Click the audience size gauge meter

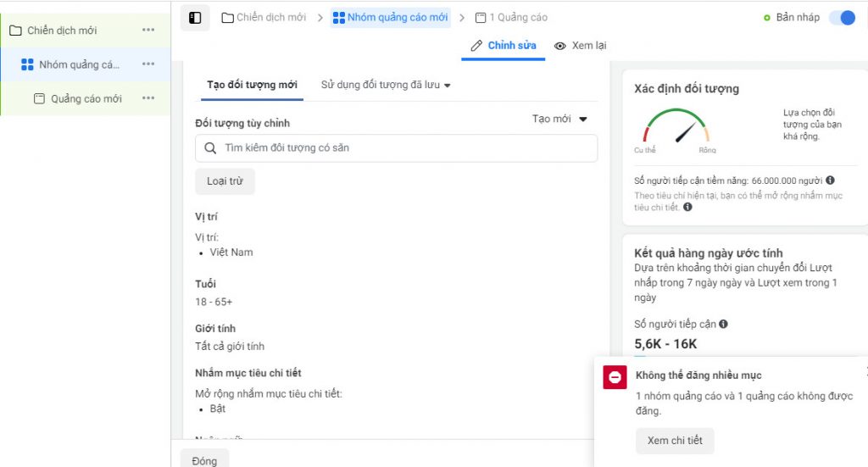(x=676, y=127)
